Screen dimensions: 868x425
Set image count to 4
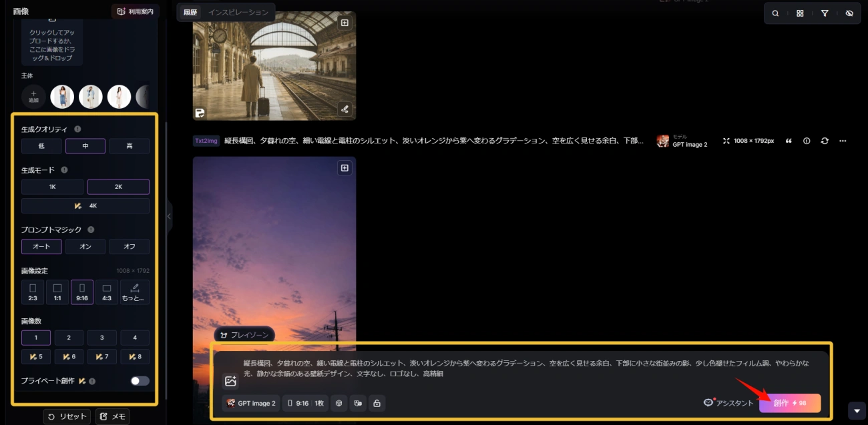tap(135, 338)
